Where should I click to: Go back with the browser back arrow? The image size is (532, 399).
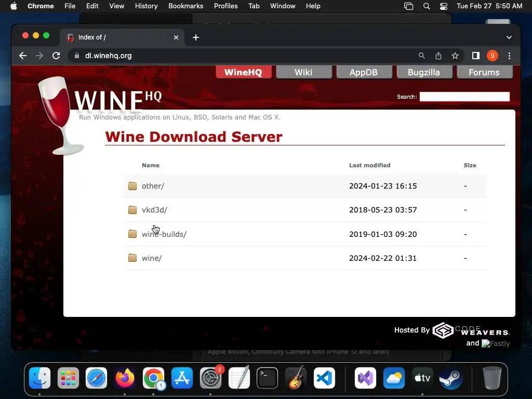[23, 56]
